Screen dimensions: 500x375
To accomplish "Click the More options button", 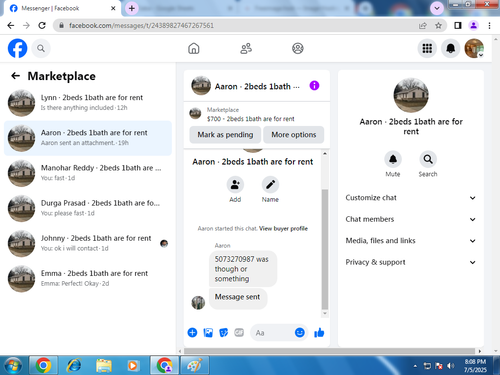I will (x=294, y=135).
